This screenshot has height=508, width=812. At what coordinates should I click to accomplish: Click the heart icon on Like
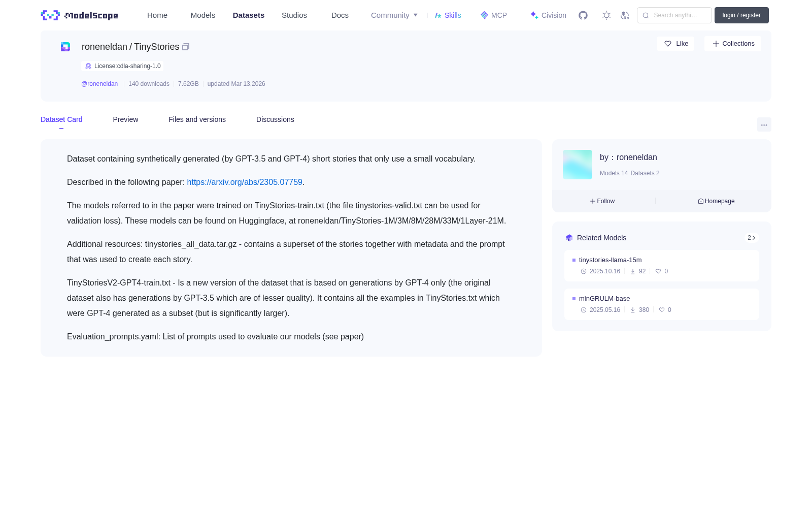tap(668, 44)
